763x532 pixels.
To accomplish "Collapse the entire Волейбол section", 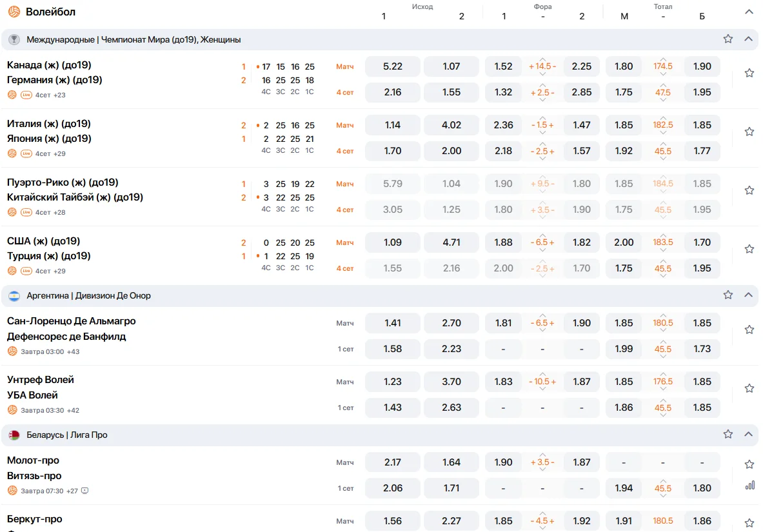I will [749, 12].
